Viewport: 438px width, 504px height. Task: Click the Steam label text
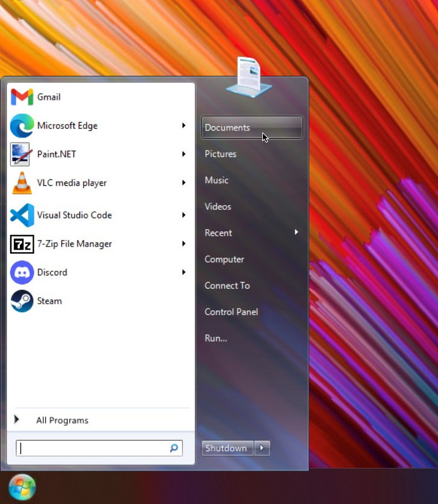tap(49, 301)
